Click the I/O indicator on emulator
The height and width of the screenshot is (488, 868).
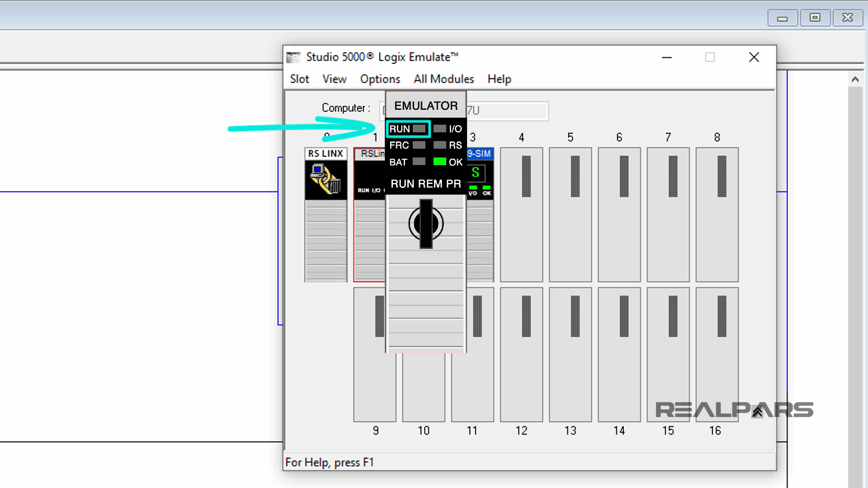tap(439, 129)
